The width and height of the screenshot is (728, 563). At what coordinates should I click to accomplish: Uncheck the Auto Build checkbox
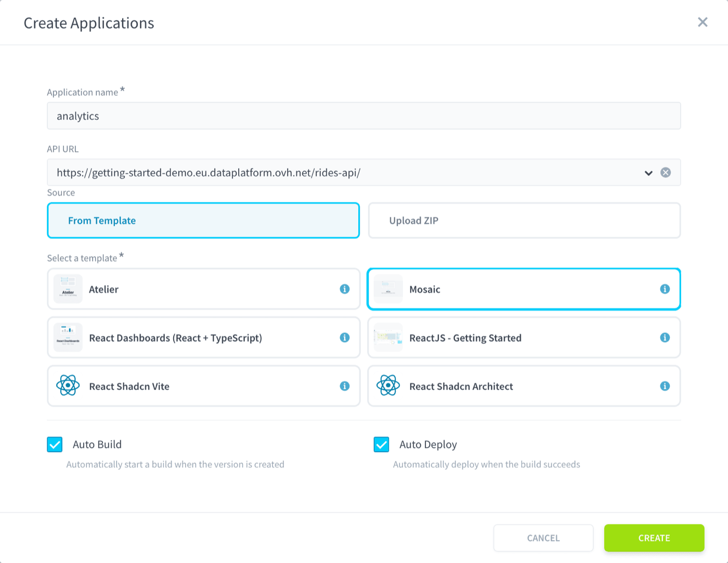click(x=55, y=444)
